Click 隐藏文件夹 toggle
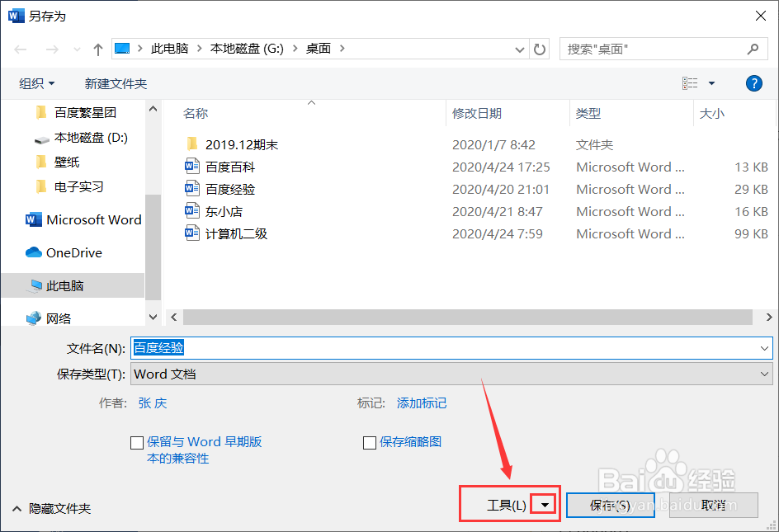 point(52,509)
